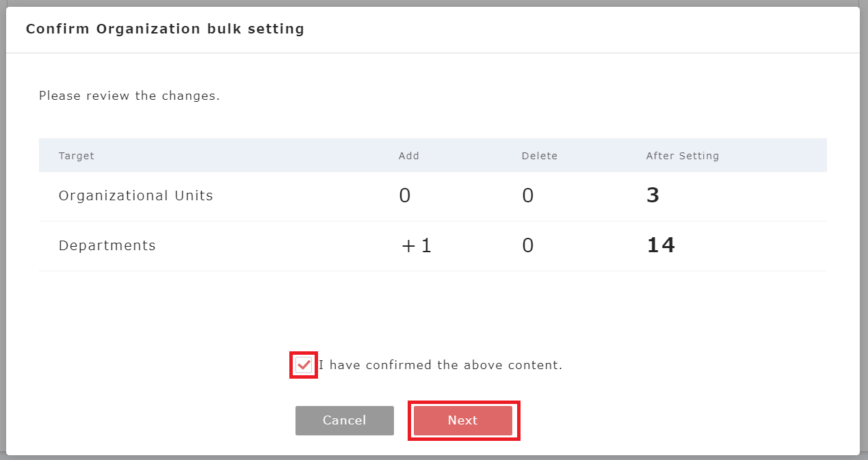868x460 pixels.
Task: Click the After Setting column header
Action: point(683,156)
